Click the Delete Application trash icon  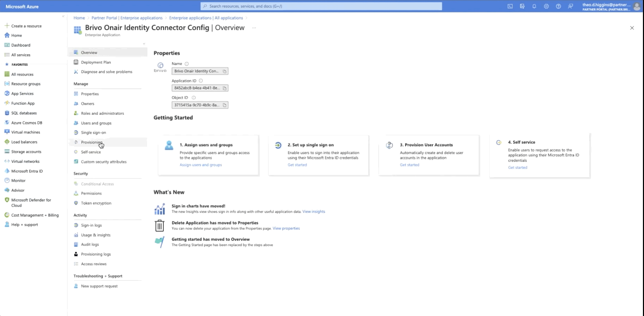[160, 226]
